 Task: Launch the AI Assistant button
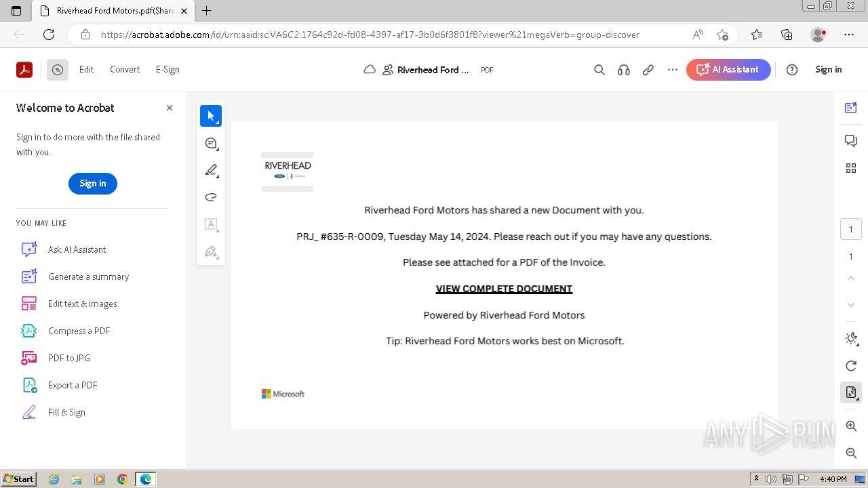coord(728,69)
